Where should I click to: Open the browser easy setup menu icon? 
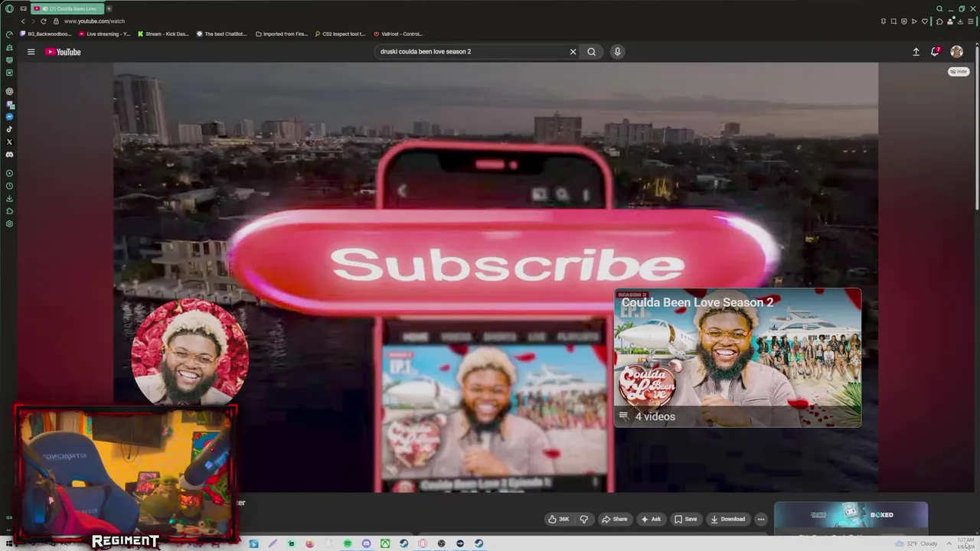tap(969, 21)
